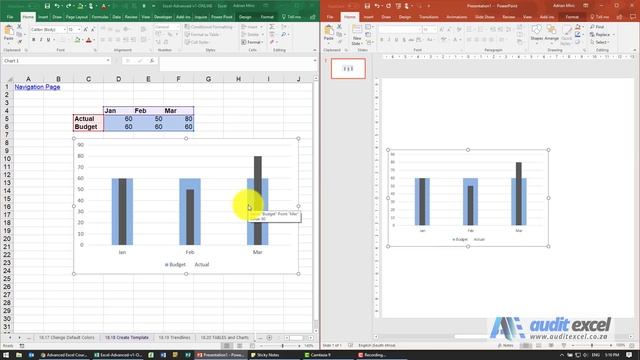
Task: Add new sheet with plus button
Action: pyautogui.click(x=269, y=338)
